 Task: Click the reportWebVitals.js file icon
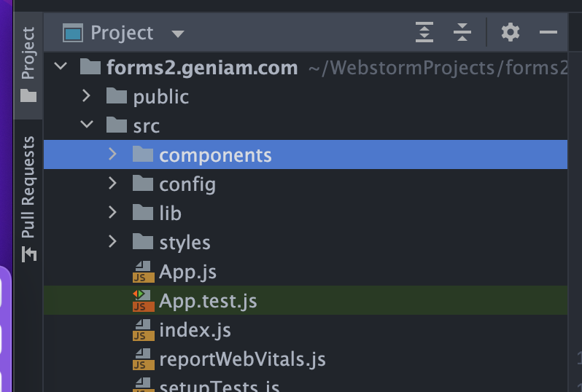[142, 358]
